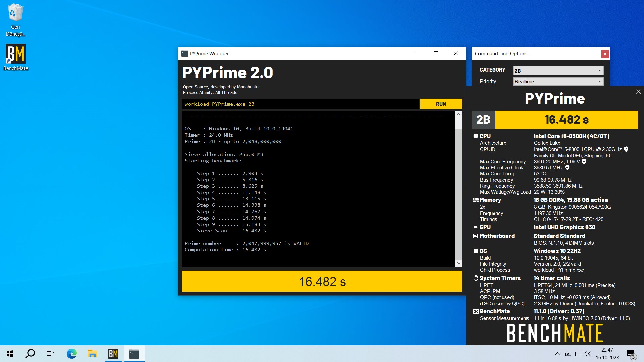Open File Explorer from taskbar
Viewport: 644px width, 362px height.
coord(92,354)
